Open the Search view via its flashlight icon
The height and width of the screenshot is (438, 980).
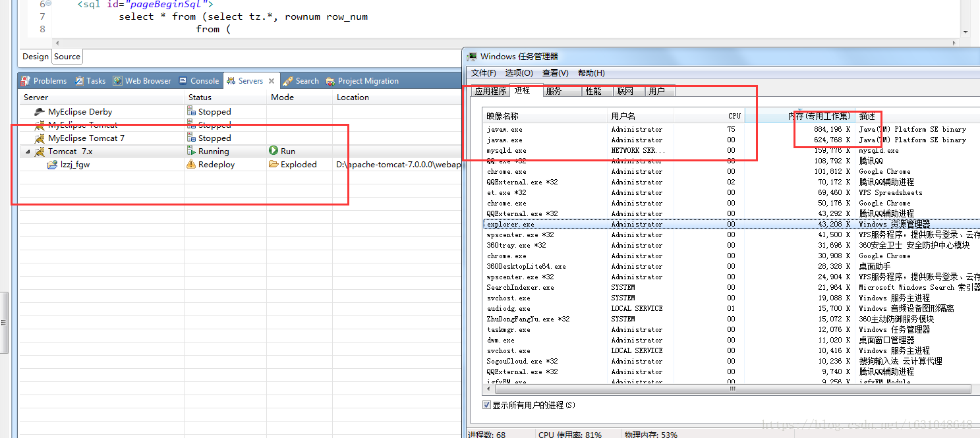[x=288, y=81]
